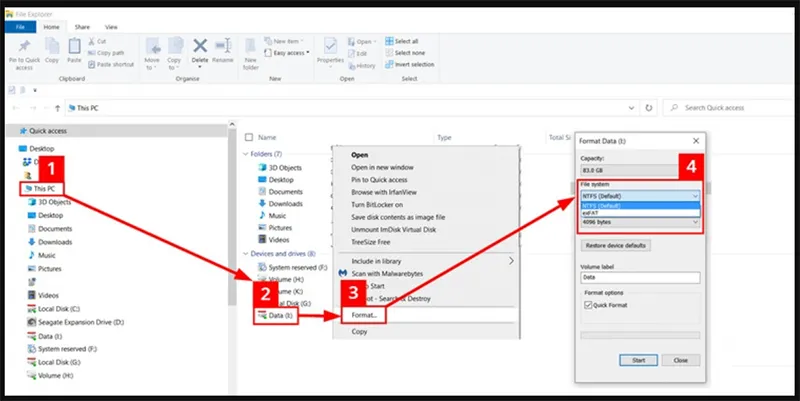Click the Properties ribbon icon
The image size is (800, 401).
click(330, 51)
